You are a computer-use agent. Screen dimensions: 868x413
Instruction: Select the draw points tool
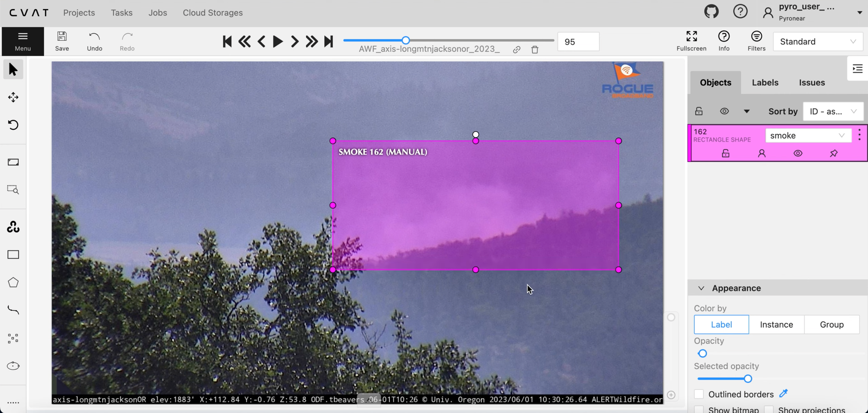pos(13,338)
